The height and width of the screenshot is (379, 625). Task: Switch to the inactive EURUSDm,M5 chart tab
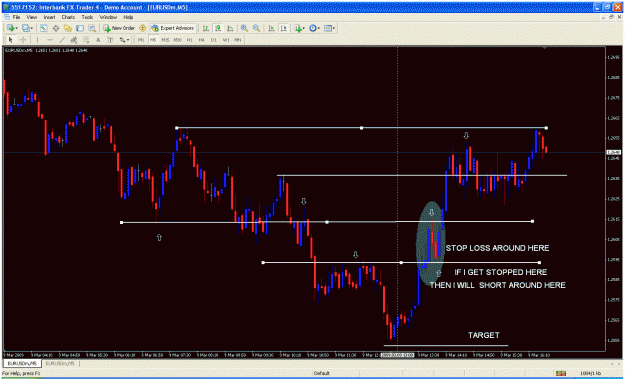(x=60, y=363)
